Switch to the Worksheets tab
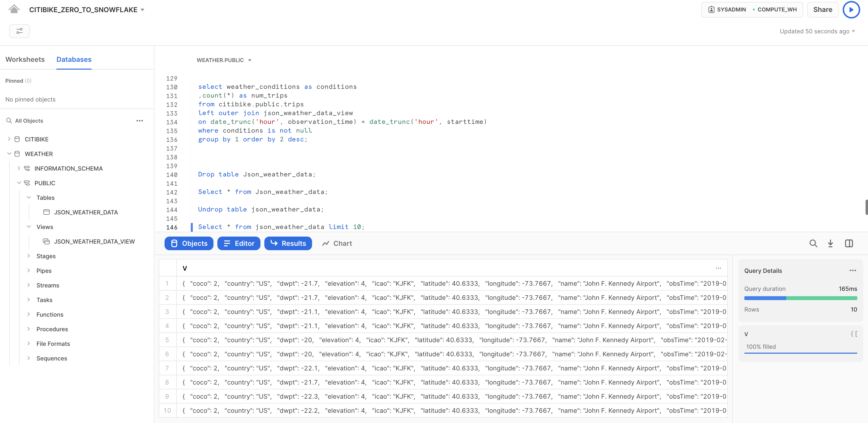The height and width of the screenshot is (423, 868). tap(25, 59)
